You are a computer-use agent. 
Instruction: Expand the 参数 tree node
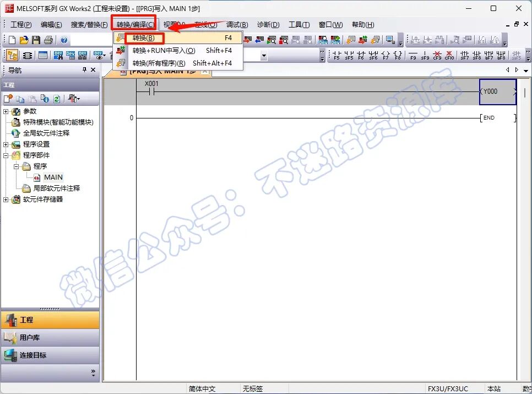point(6,111)
